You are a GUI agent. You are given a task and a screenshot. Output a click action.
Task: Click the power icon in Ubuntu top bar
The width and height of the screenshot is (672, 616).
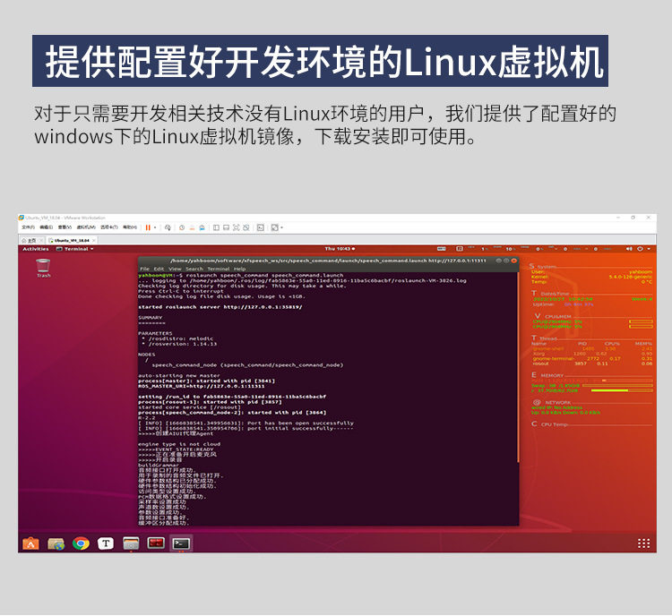640,249
